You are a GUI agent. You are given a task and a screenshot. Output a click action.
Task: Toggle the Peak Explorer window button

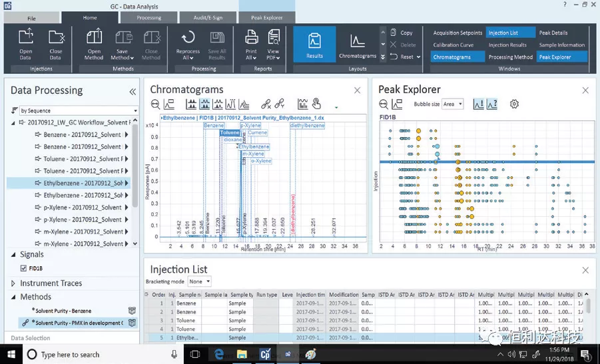[x=562, y=57]
